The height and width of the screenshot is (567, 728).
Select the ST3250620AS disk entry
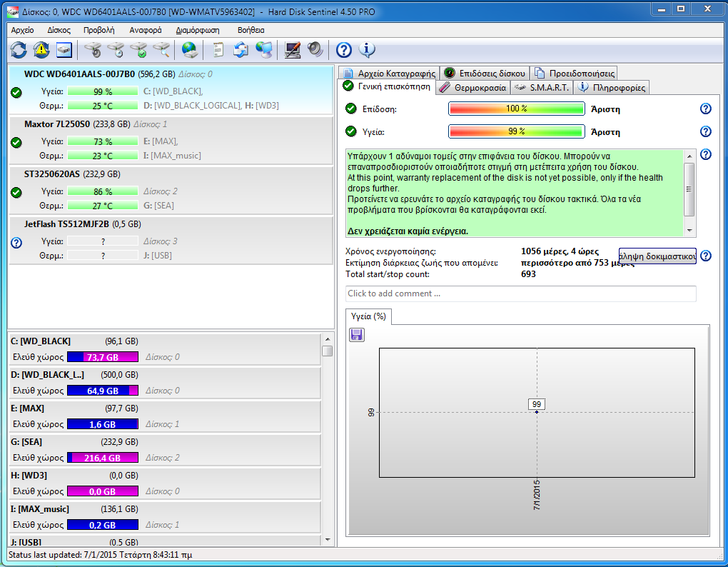[171, 191]
